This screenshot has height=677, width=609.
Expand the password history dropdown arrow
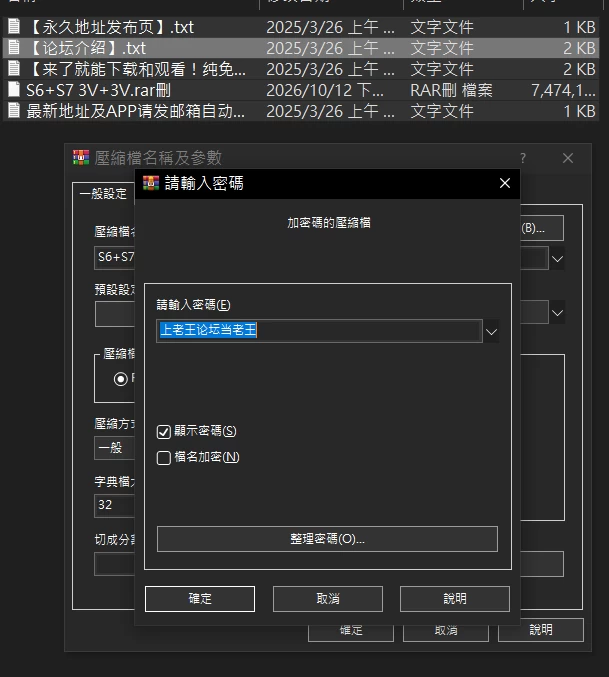click(491, 332)
